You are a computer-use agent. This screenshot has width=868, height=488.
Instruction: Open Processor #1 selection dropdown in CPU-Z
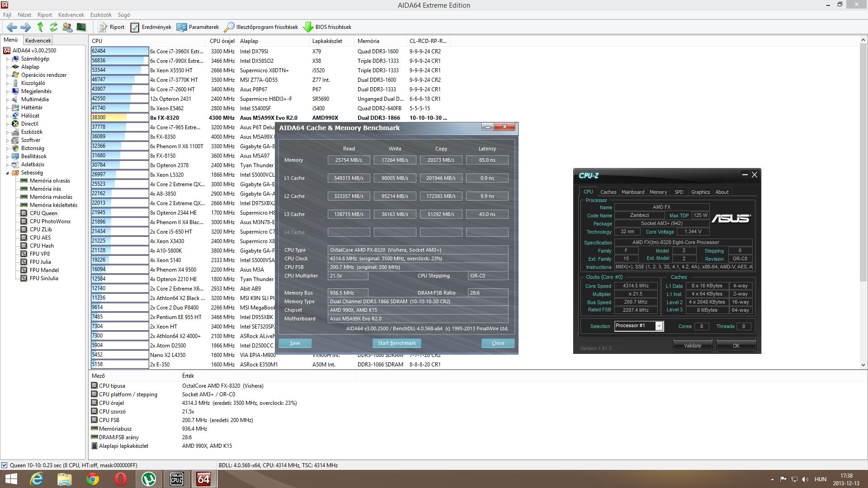tap(659, 326)
